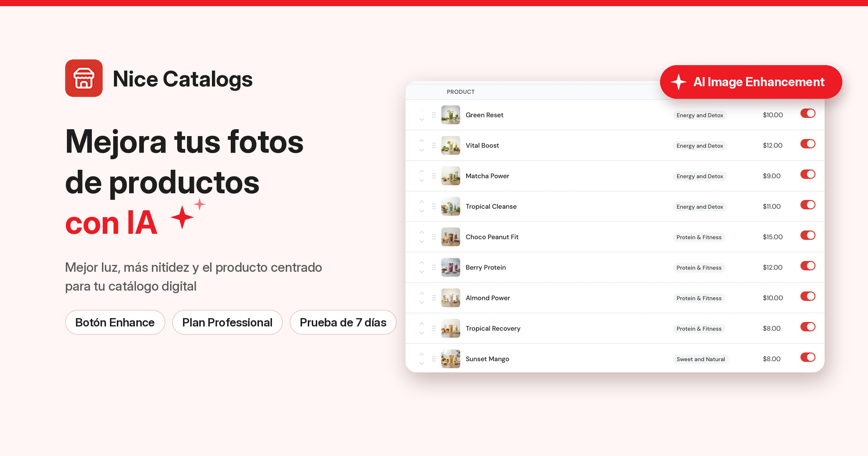
Task: Grab the drag handle for Green Reset
Action: [434, 115]
